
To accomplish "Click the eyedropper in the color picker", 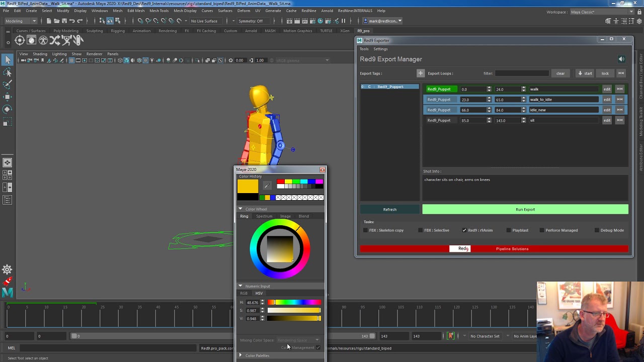I will [267, 186].
